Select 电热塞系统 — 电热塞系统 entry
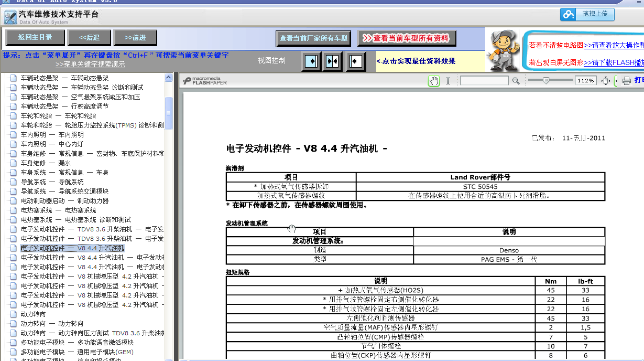This screenshot has height=361, width=644. pyautogui.click(x=59, y=210)
